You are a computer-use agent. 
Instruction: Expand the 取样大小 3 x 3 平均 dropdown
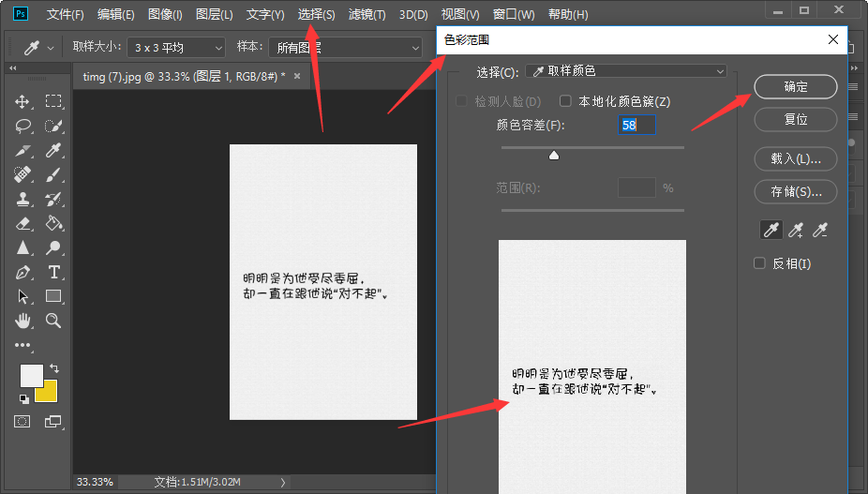[175, 47]
